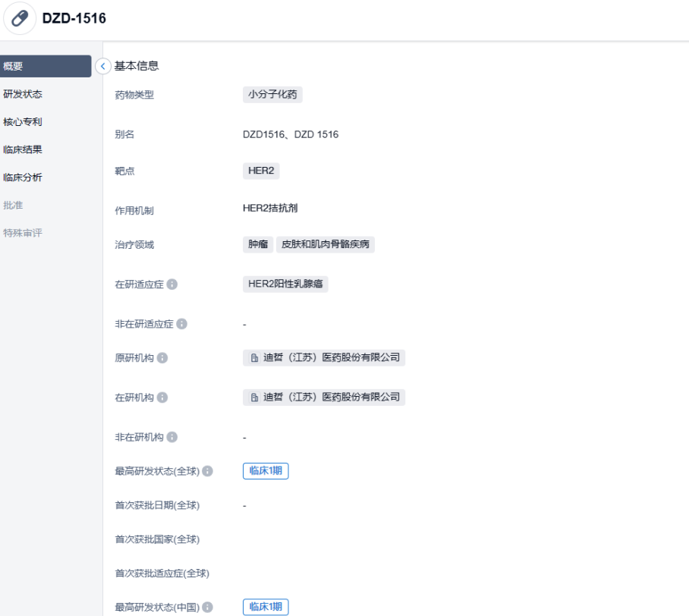Collapse the sidebar with the chevron button
The width and height of the screenshot is (689, 616).
(103, 67)
